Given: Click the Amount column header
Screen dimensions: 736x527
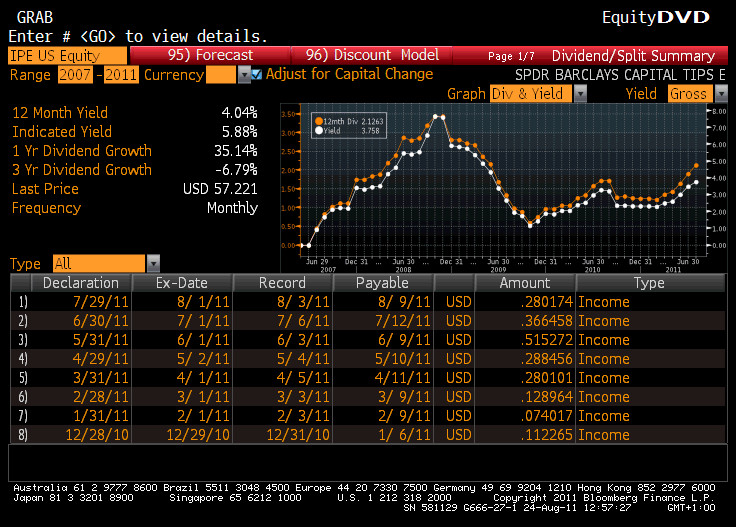Looking at the screenshot, I should click(x=525, y=283).
